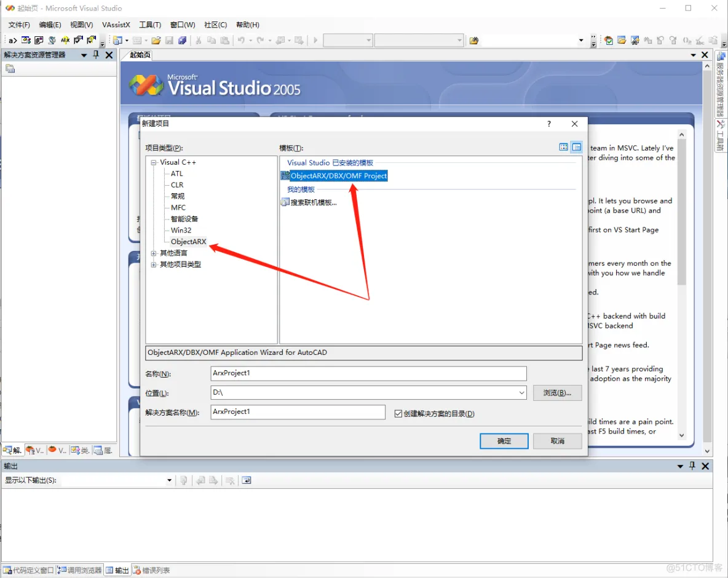728x578 pixels.
Task: Toggle 'Create directory for solution' checkbox
Action: pyautogui.click(x=398, y=414)
